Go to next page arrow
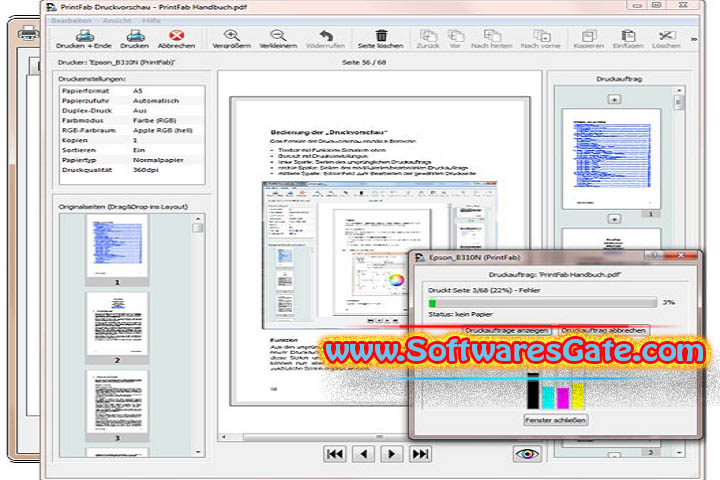 [392, 454]
